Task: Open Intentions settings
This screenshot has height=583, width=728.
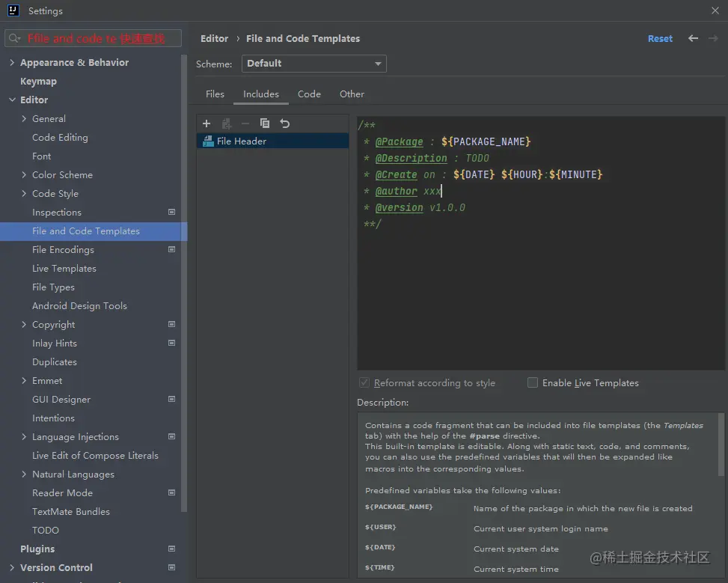Action: (53, 418)
